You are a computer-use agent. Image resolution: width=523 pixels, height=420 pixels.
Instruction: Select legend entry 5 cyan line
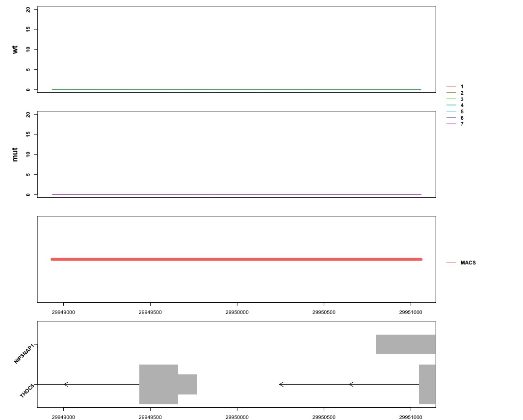(452, 111)
